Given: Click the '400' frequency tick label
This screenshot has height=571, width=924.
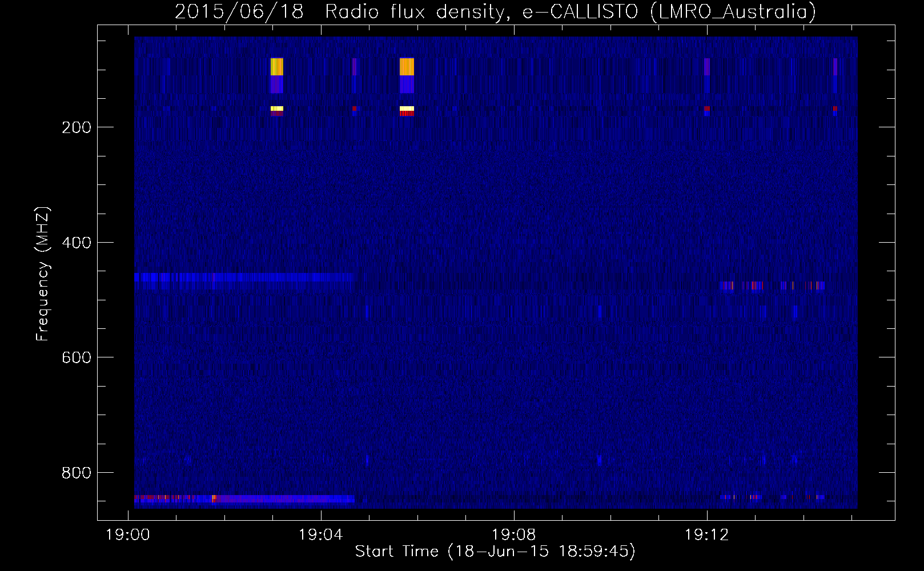Looking at the screenshot, I should click(77, 243).
